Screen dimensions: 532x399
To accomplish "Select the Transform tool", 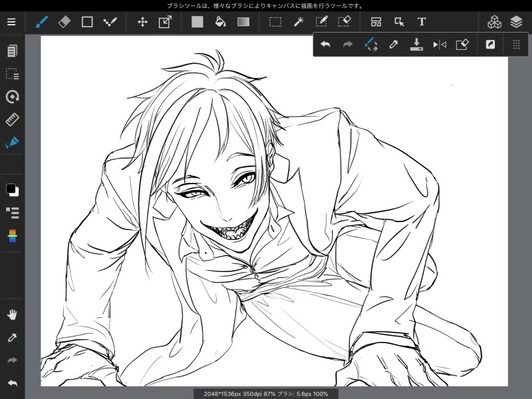I will 165,22.
